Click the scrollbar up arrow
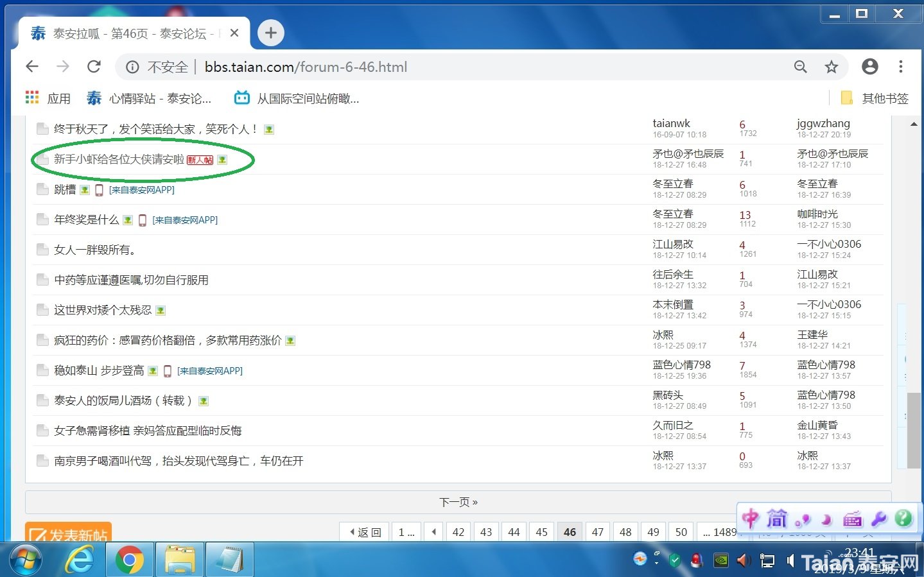 (914, 124)
